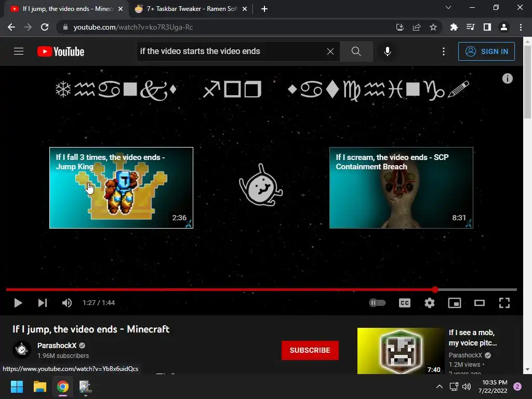Play the paused video
532x399 pixels.
pos(18,303)
